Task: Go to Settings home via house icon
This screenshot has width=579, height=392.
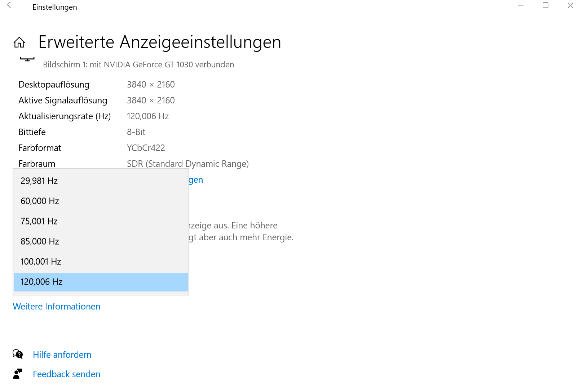Action: 19,43
